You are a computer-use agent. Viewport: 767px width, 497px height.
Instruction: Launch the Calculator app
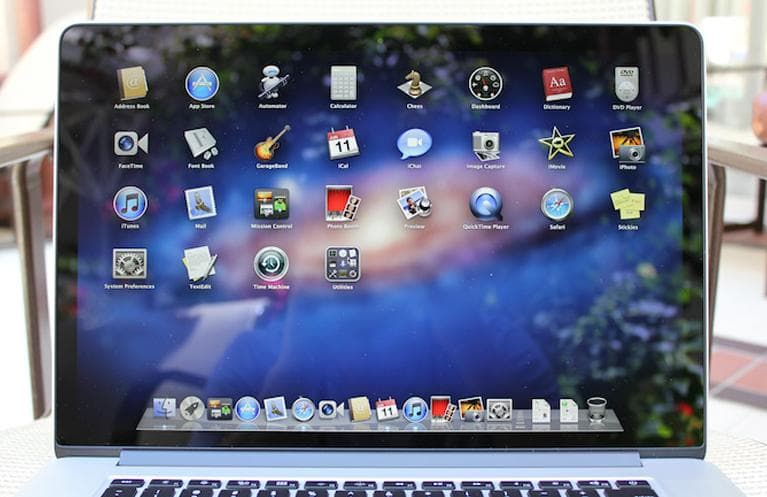coord(343,84)
